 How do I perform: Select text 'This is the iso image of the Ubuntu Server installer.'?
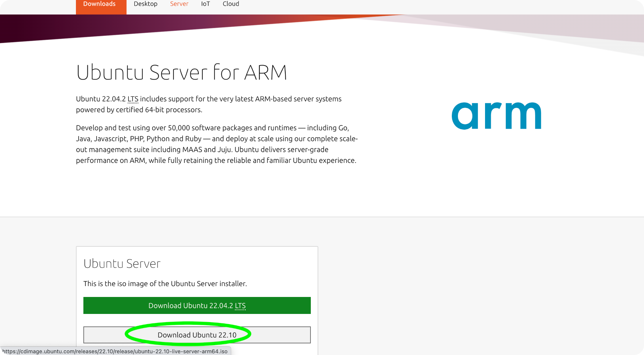coord(165,284)
